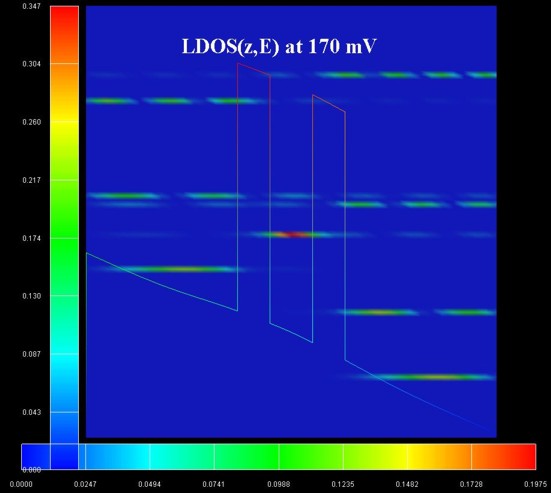Click the 0.260 vertical axis label

pos(31,122)
